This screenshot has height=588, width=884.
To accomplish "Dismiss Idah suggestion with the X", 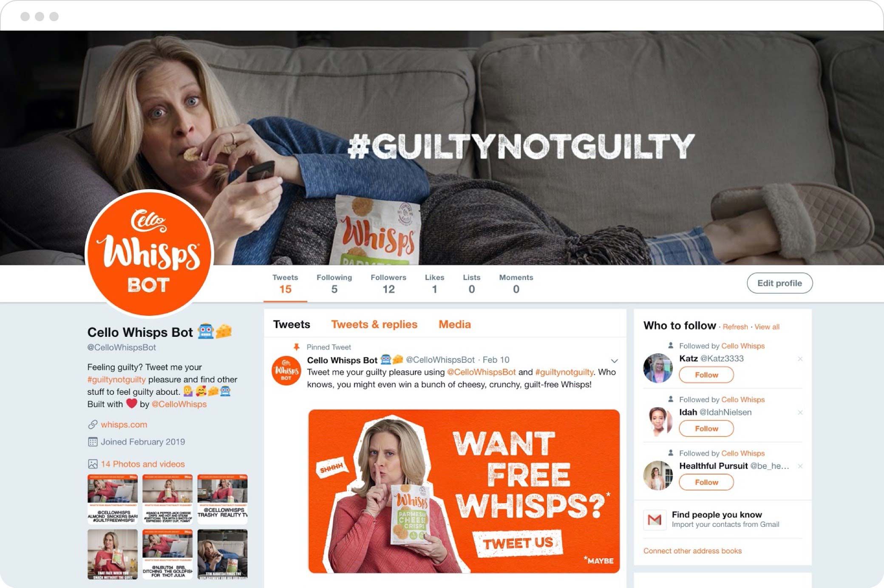I will [x=800, y=413].
